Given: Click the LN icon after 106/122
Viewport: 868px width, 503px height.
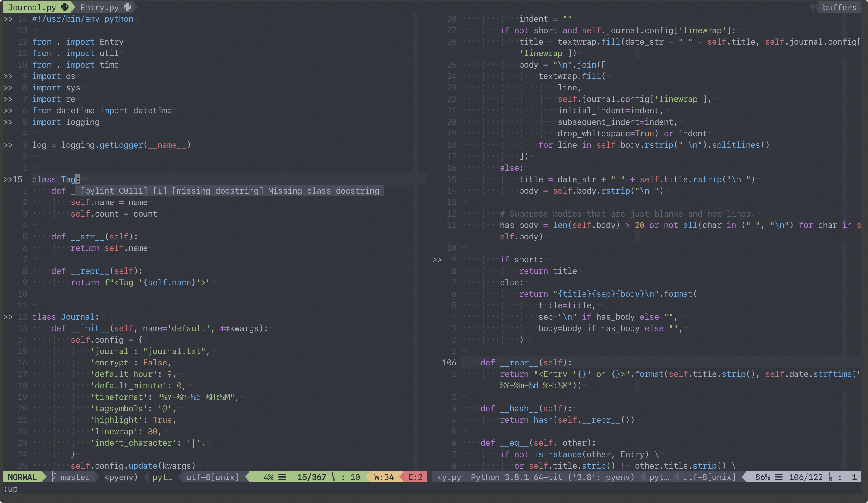Looking at the screenshot, I should [830, 477].
